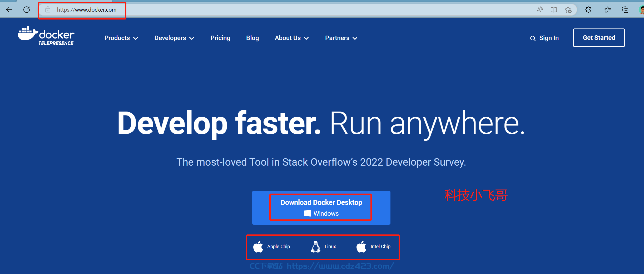Toggle split screen icon in address bar
Viewport: 644px width, 274px height.
[554, 10]
